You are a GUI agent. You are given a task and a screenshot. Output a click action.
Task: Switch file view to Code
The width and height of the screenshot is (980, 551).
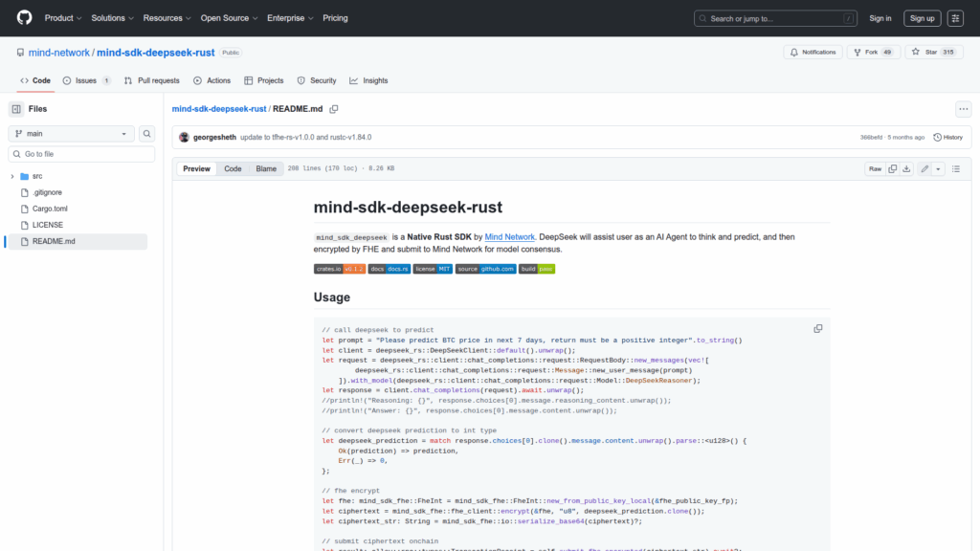click(x=233, y=168)
